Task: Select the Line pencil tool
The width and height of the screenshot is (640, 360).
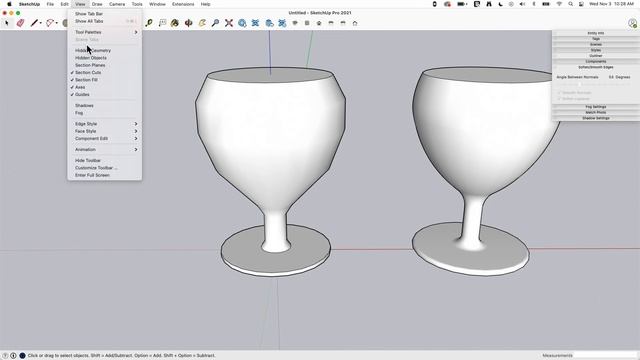Action: [x=34, y=23]
